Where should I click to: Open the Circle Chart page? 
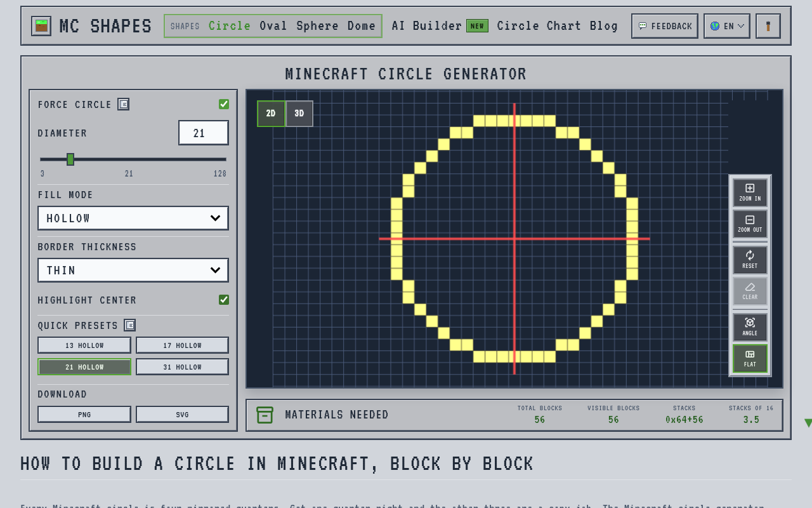click(x=539, y=26)
